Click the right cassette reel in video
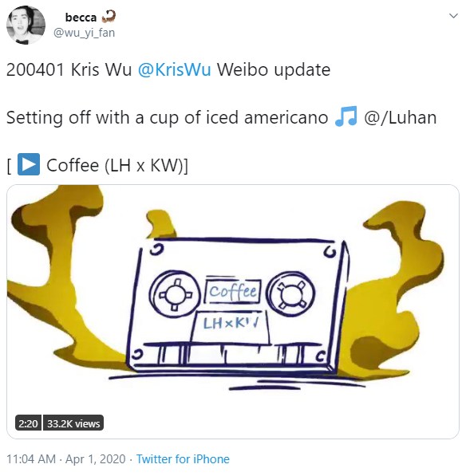Screen dimensions: 462x476 tap(290, 294)
